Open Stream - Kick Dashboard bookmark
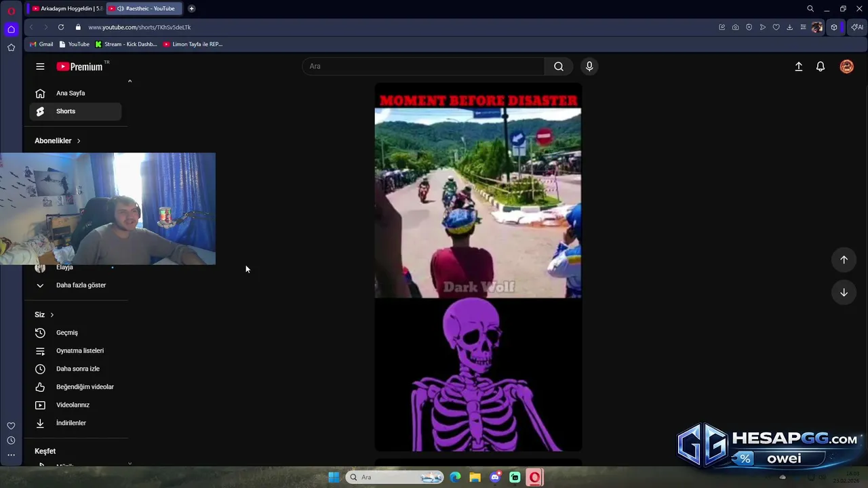 (x=126, y=44)
